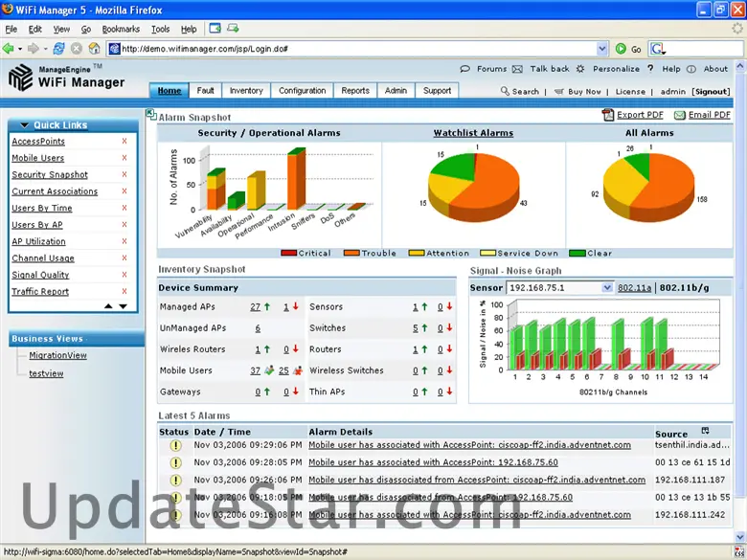This screenshot has height=560, width=747.
Task: Collapse the Quick Links panel triangle
Action: 24,125
